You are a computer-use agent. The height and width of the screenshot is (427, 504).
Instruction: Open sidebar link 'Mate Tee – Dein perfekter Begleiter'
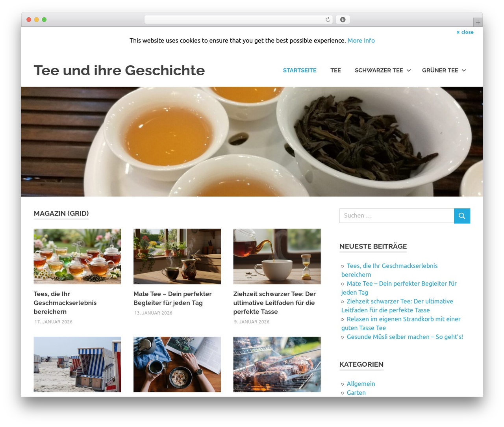click(399, 288)
